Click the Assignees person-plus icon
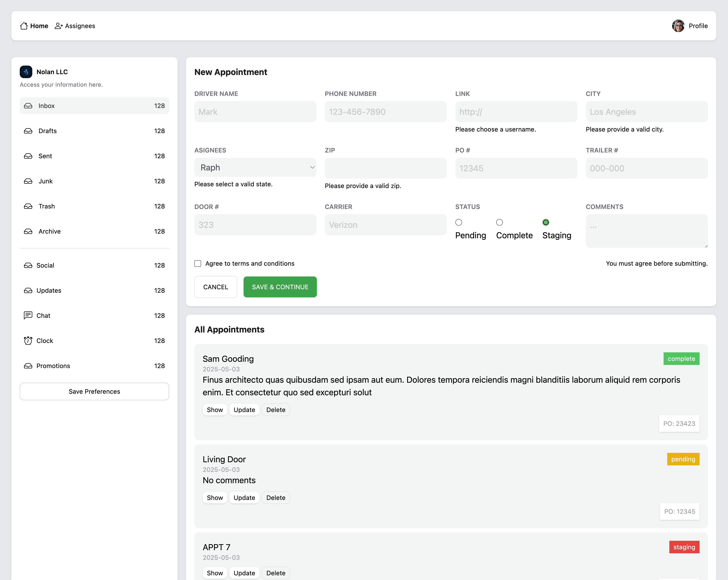This screenshot has width=728, height=580. tap(59, 26)
